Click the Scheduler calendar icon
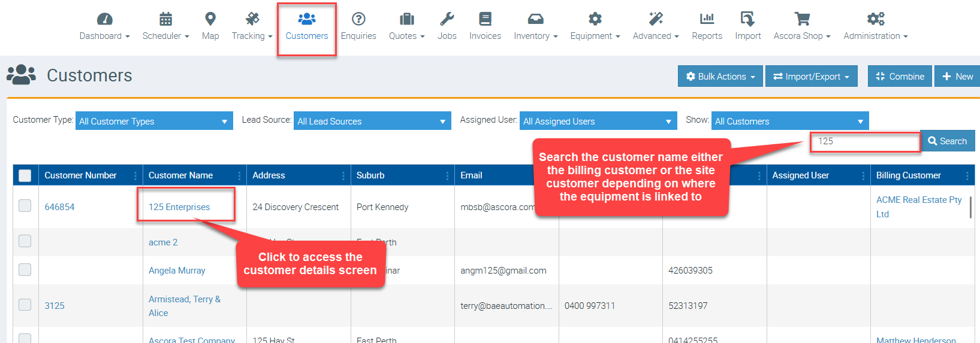The image size is (980, 343). click(x=165, y=19)
